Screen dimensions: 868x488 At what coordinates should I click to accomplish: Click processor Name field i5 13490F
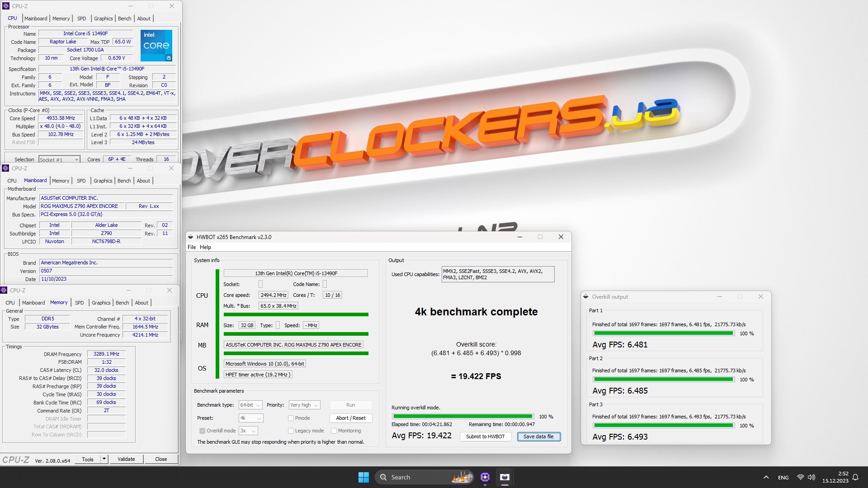(x=85, y=33)
